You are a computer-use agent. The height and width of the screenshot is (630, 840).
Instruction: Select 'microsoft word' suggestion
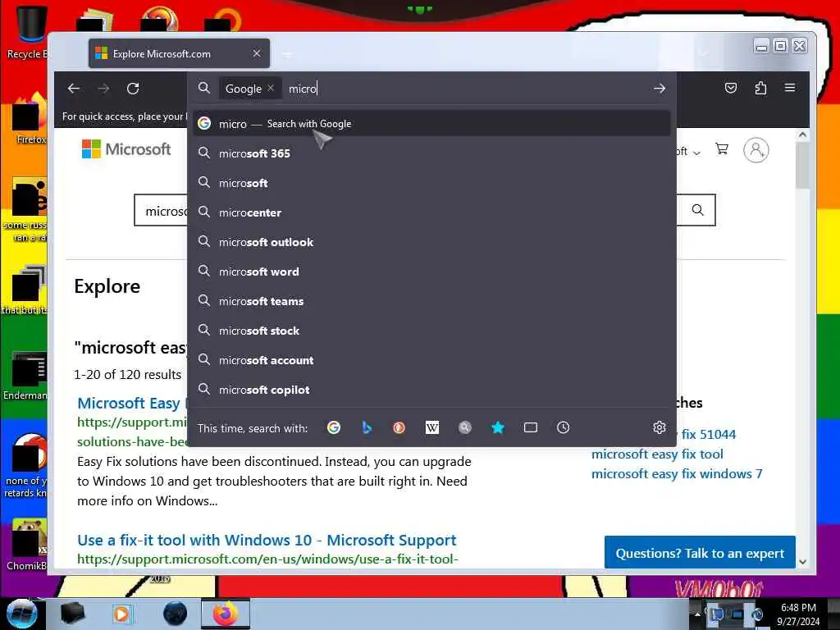point(431,272)
